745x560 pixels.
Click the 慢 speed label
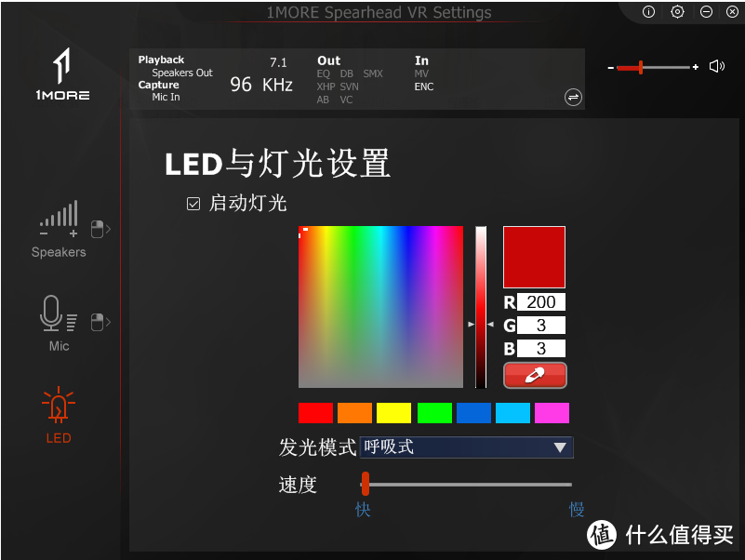(x=577, y=510)
